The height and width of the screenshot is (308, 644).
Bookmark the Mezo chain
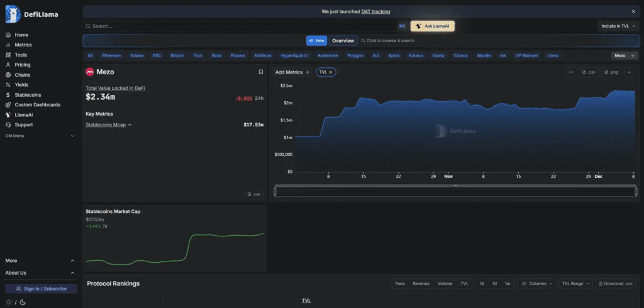pos(260,72)
